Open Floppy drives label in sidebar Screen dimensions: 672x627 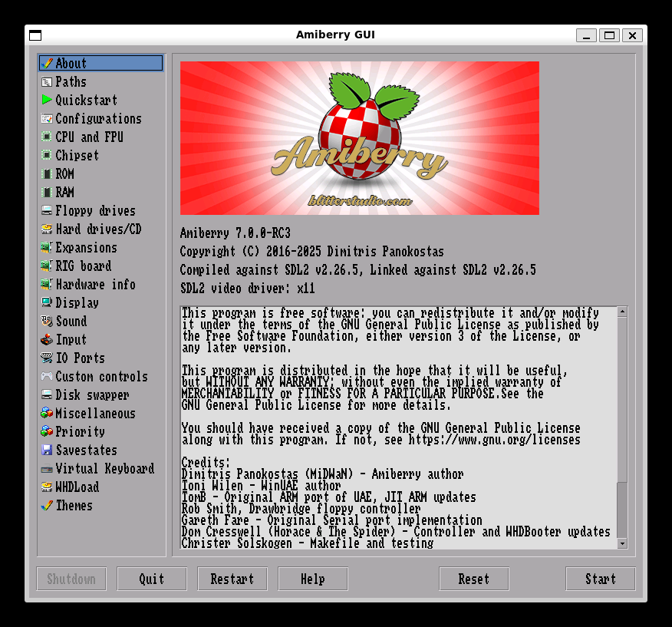95,210
